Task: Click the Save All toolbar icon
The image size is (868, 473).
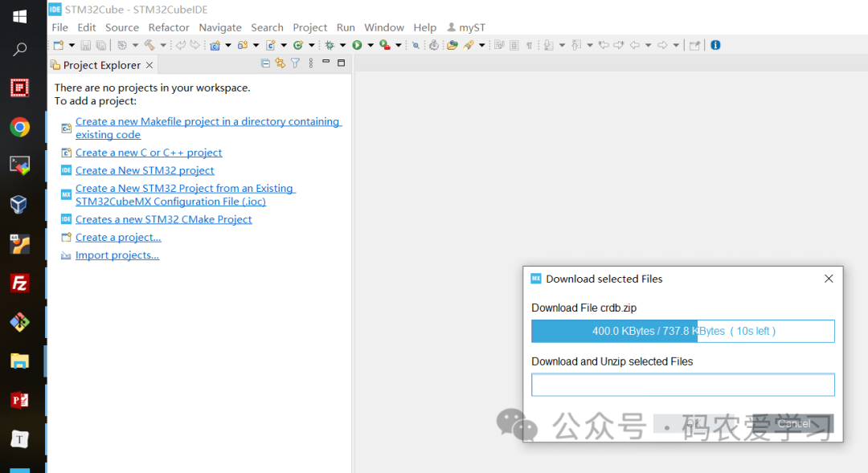Action: coord(100,45)
